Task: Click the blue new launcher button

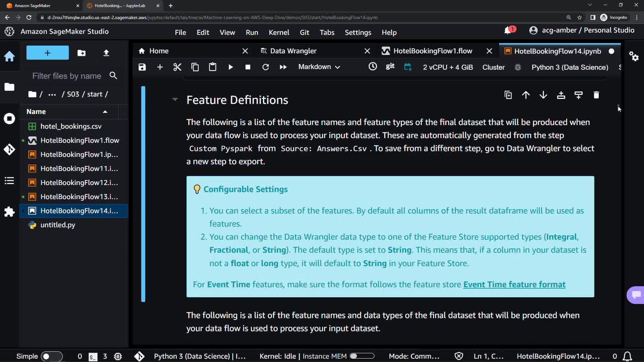Action: (x=48, y=53)
